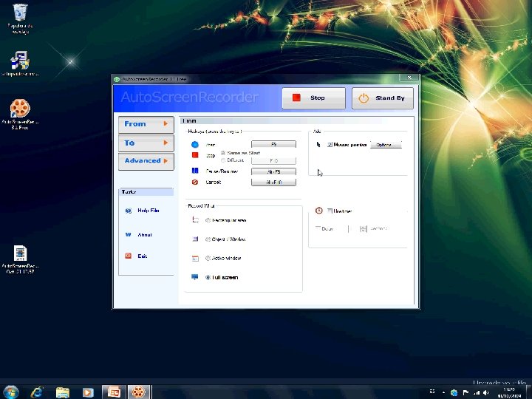Launch Internet Explorer from taskbar

[x=37, y=392]
